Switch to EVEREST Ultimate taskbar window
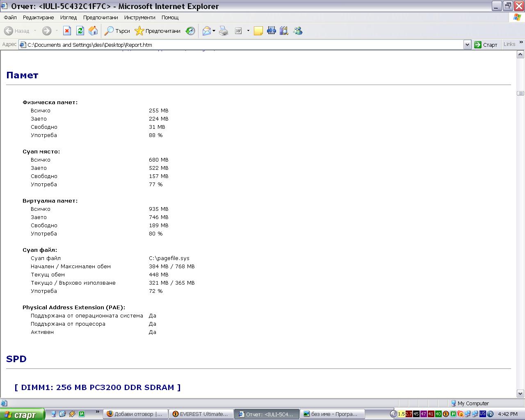 click(x=201, y=414)
